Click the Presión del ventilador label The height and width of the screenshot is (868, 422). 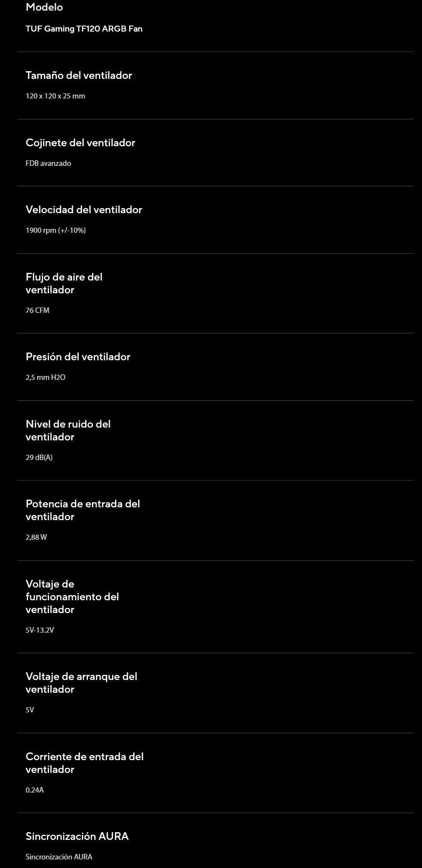pos(78,357)
